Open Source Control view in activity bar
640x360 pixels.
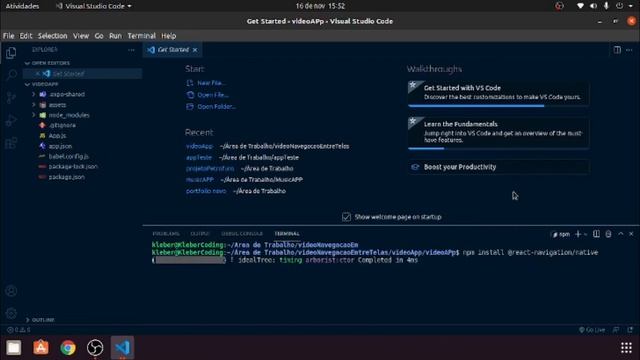coord(11,98)
